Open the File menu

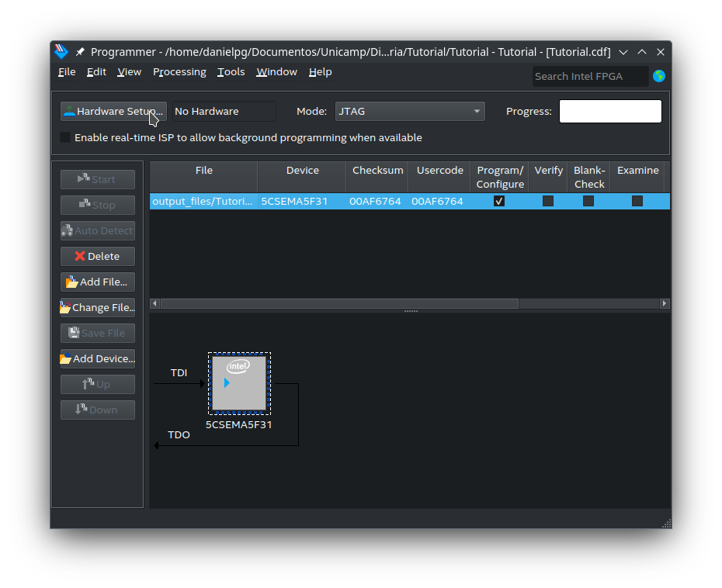[x=67, y=72]
